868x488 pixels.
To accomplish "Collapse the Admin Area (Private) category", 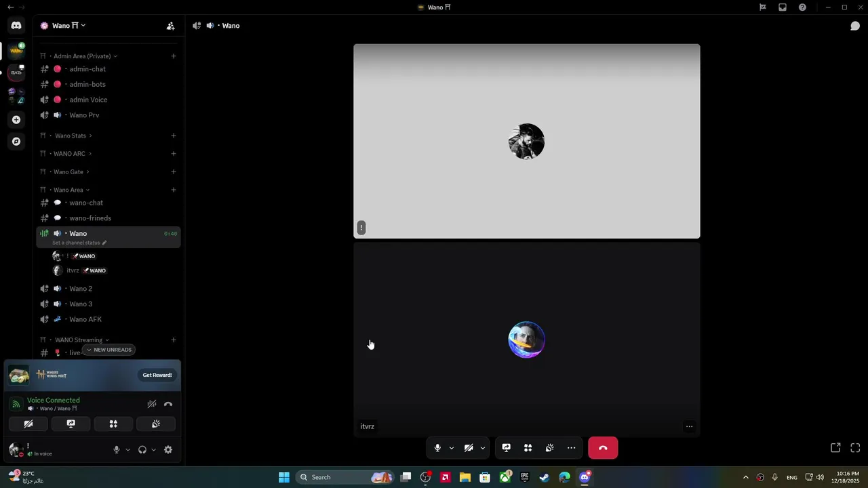I will [83, 56].
